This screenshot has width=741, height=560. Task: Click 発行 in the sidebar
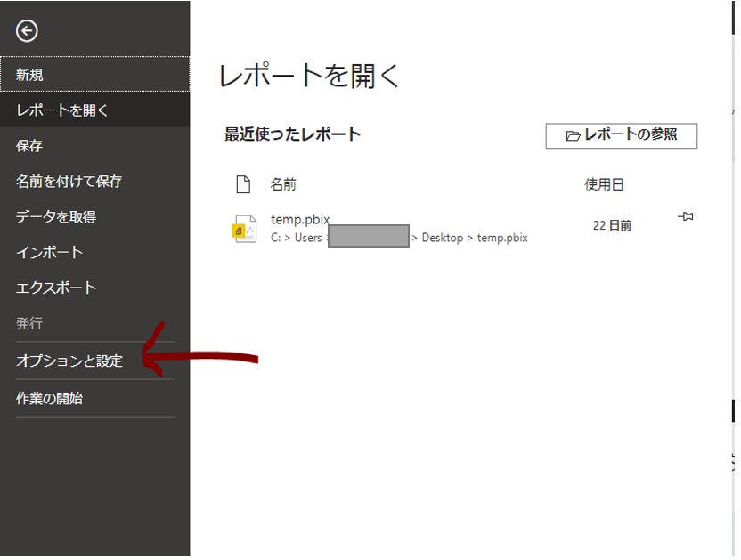coord(29,324)
